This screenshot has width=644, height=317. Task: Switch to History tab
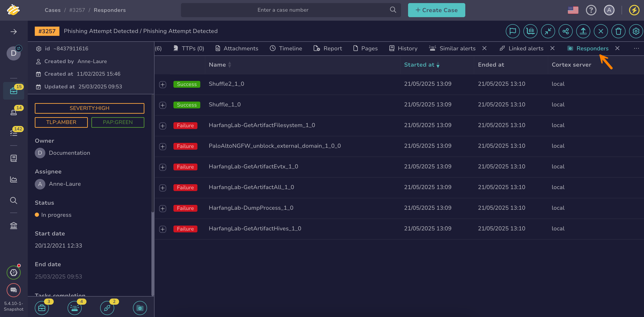(x=403, y=48)
